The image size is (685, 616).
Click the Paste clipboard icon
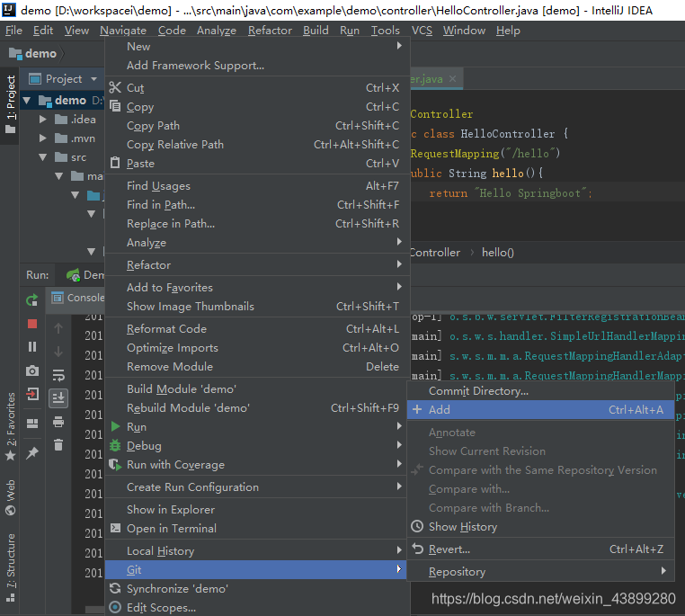(x=115, y=163)
